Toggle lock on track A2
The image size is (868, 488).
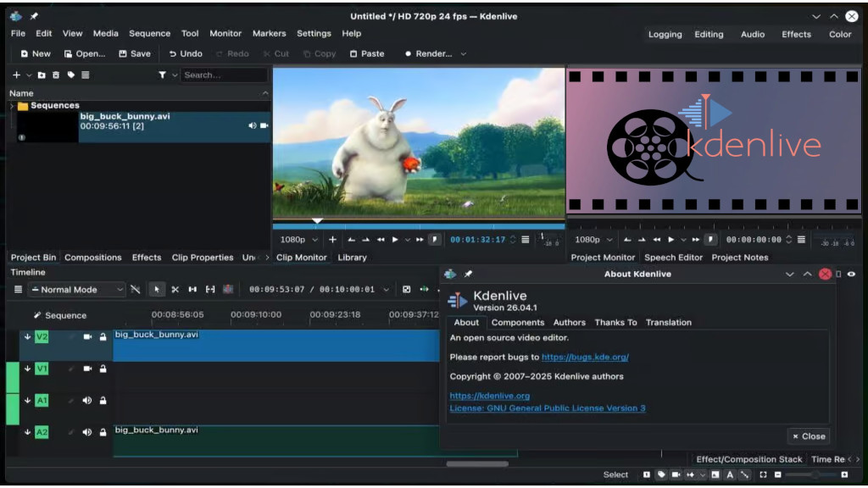pyautogui.click(x=103, y=432)
